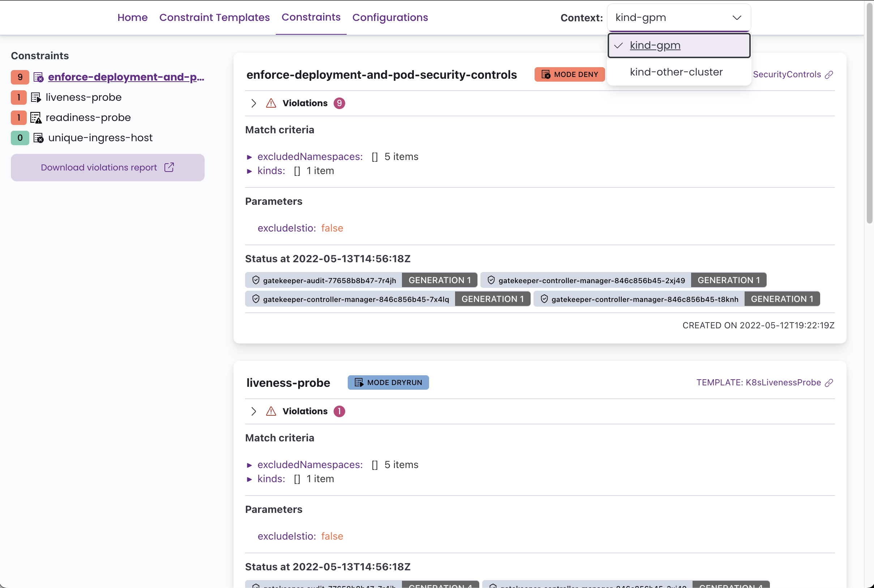Click link icon after K8sLivenessProbe template

829,382
